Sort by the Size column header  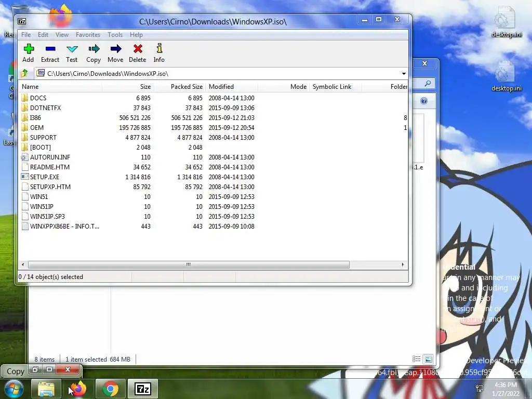[127, 87]
